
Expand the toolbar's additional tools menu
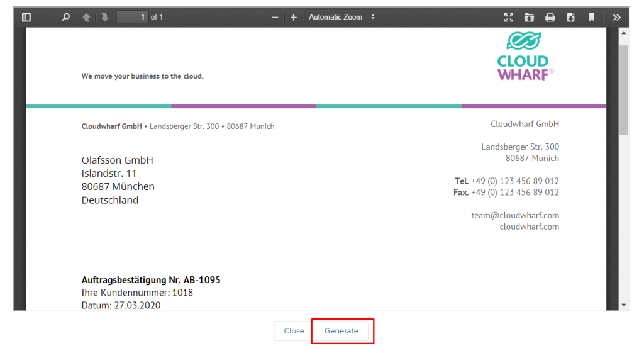[x=617, y=18]
